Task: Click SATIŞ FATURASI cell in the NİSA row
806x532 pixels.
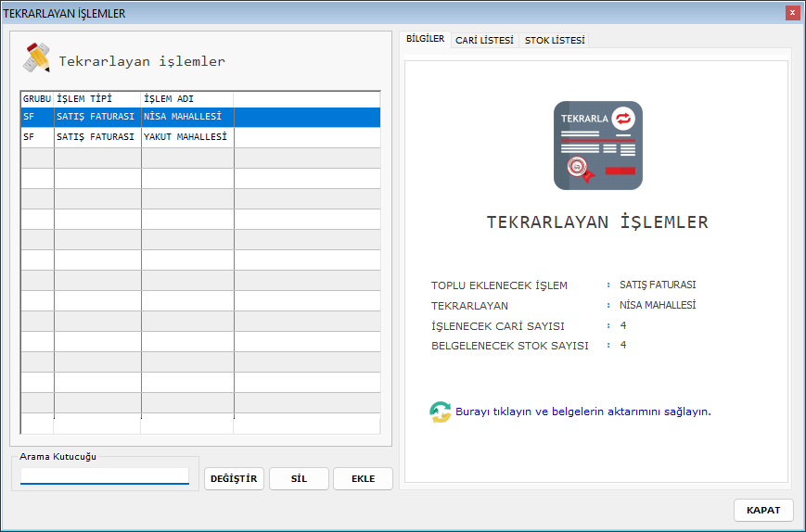Action: coord(97,118)
